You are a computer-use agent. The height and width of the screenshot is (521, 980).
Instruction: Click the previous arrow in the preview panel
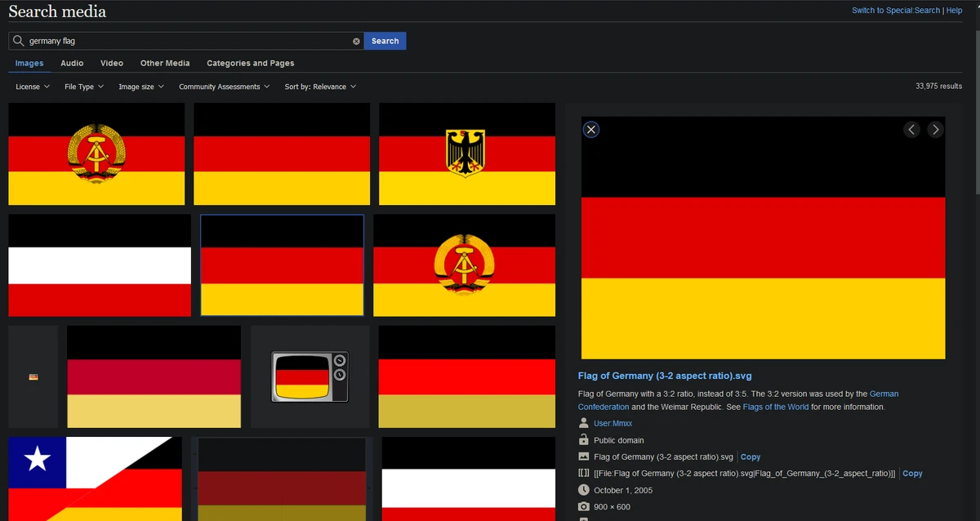pyautogui.click(x=911, y=129)
